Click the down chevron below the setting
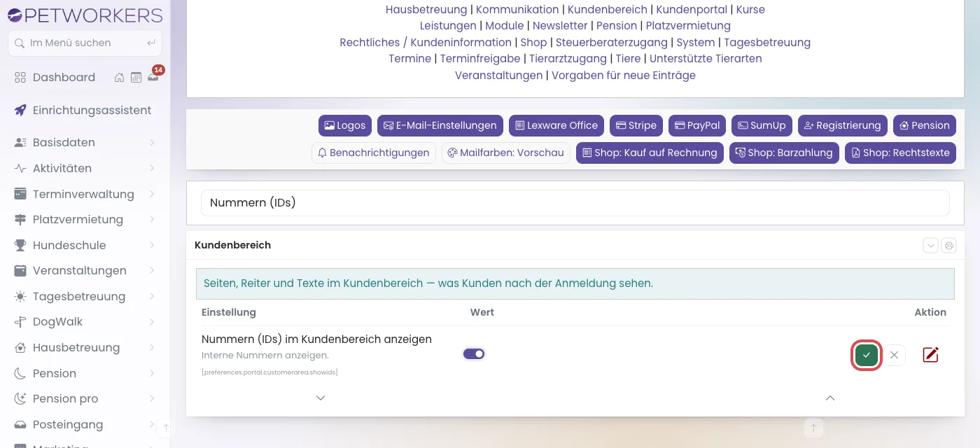 pos(321,398)
